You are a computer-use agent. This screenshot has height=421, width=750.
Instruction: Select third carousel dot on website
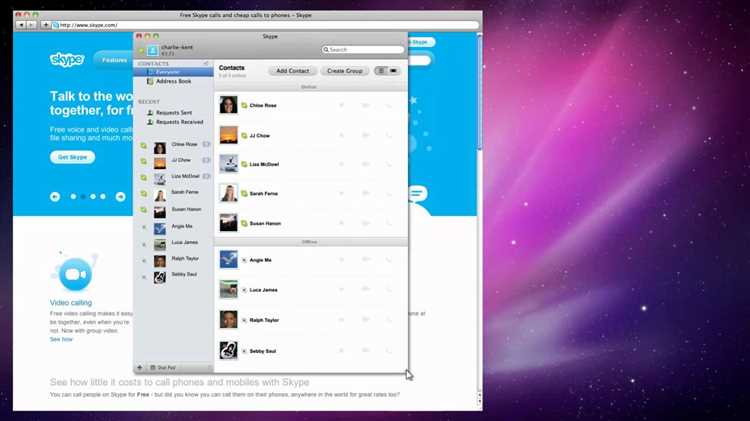pyautogui.click(x=93, y=197)
